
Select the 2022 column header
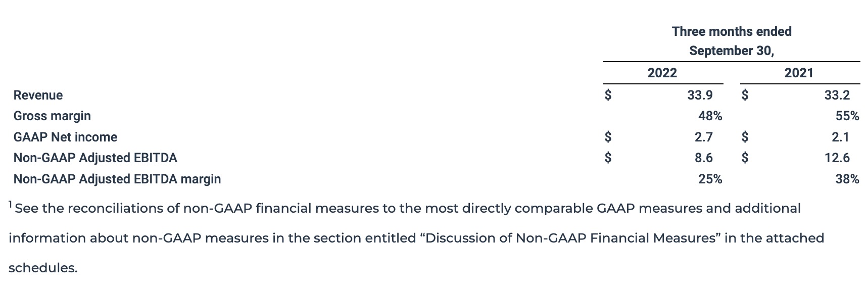click(x=662, y=73)
